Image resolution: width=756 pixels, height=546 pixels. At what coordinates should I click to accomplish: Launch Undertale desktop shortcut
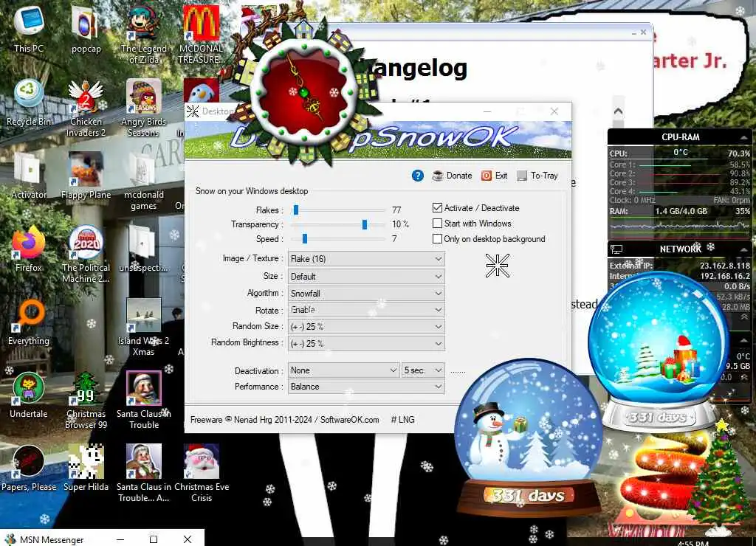coord(29,395)
